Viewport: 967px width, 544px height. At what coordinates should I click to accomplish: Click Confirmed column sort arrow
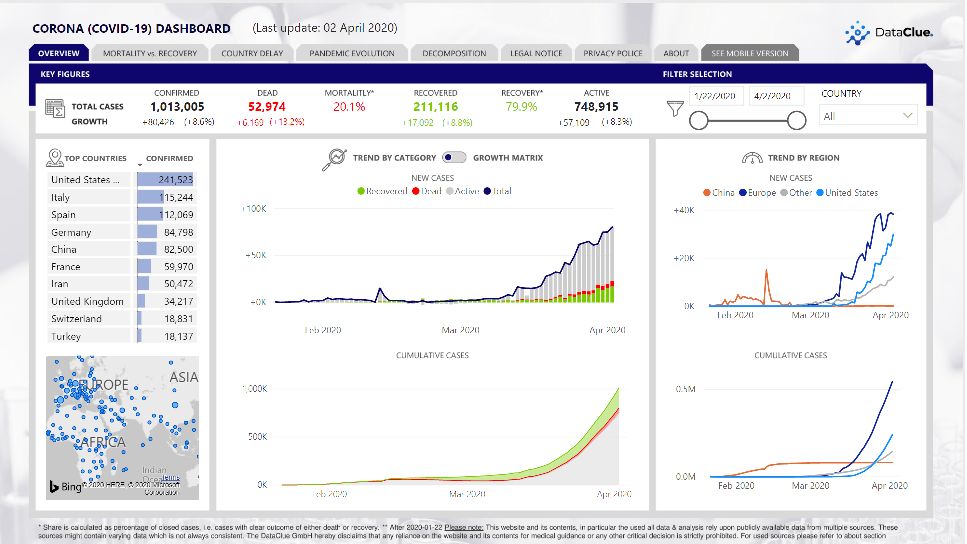click(x=142, y=159)
